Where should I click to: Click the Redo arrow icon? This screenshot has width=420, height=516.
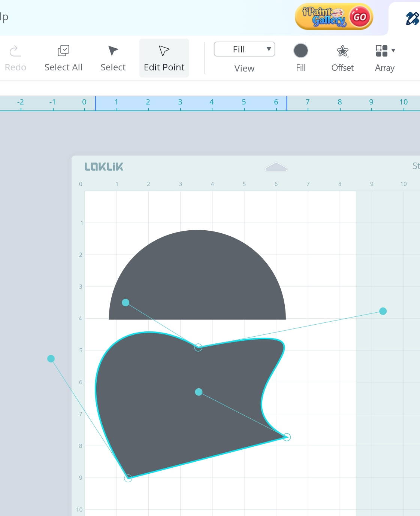(15, 51)
